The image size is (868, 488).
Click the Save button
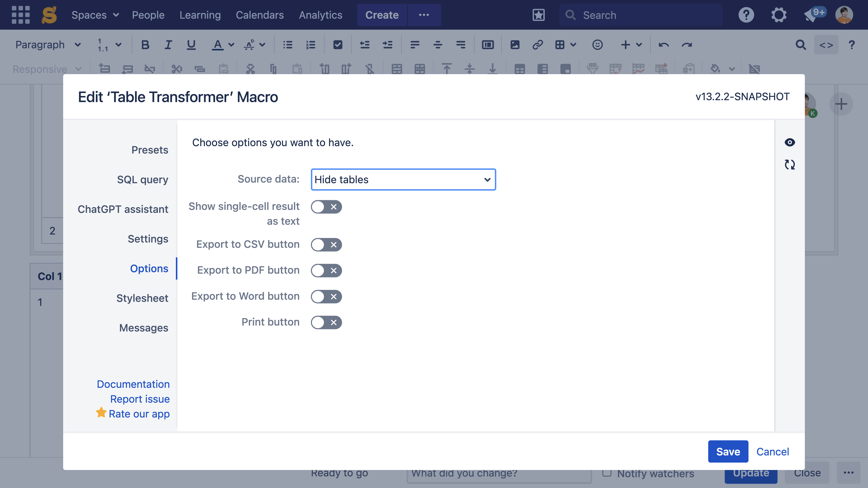728,451
